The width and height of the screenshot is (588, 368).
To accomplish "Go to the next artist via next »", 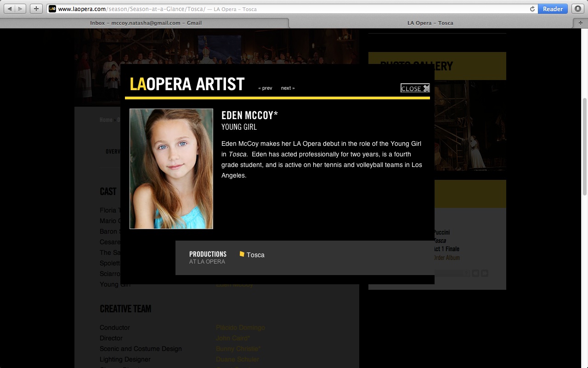I will point(288,88).
